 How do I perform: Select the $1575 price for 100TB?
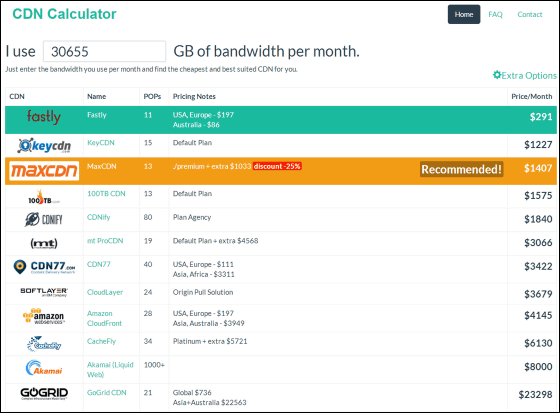pyautogui.click(x=538, y=195)
